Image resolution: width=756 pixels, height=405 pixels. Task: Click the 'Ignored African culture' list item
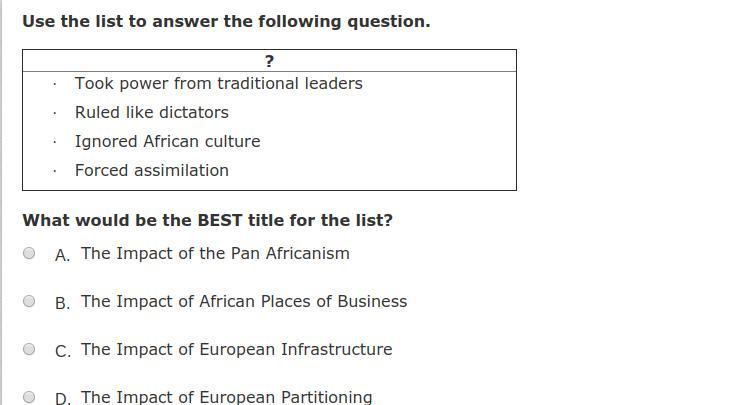pyautogui.click(x=167, y=141)
